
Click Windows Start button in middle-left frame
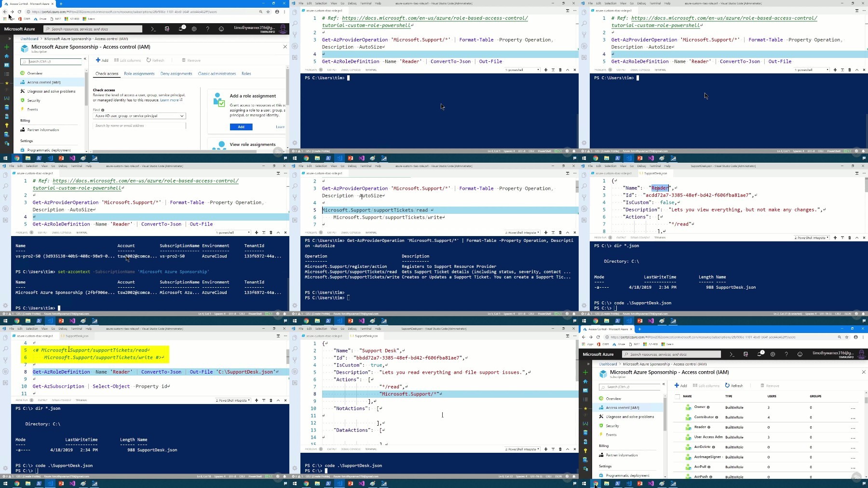[5, 321]
